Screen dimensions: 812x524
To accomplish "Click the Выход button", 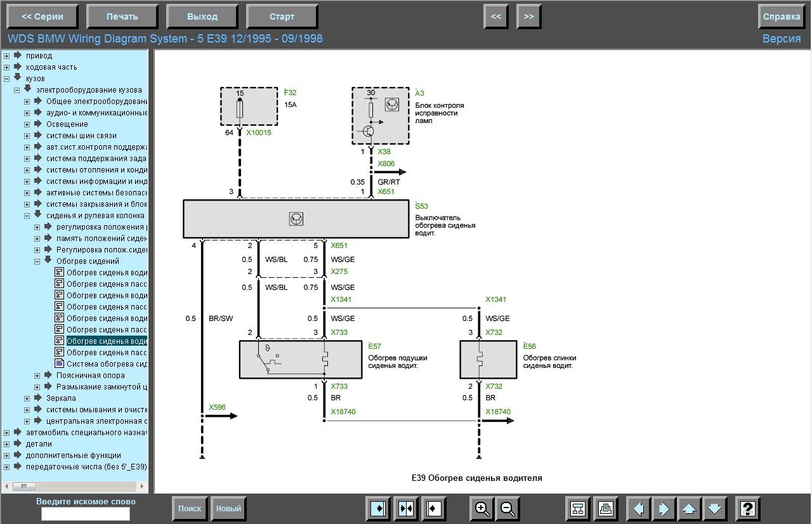I will pyautogui.click(x=202, y=16).
